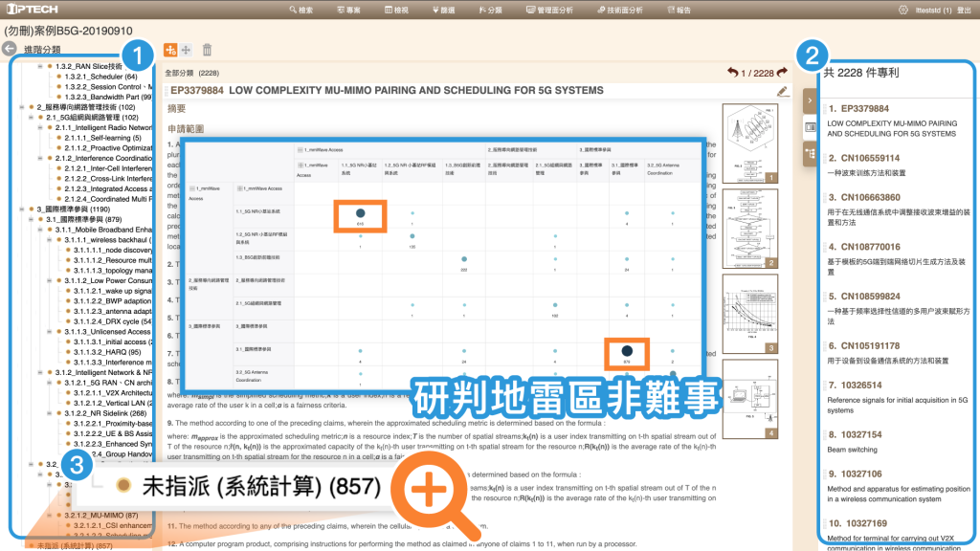
Task: Open the 篩選 filter menu
Action: [443, 10]
